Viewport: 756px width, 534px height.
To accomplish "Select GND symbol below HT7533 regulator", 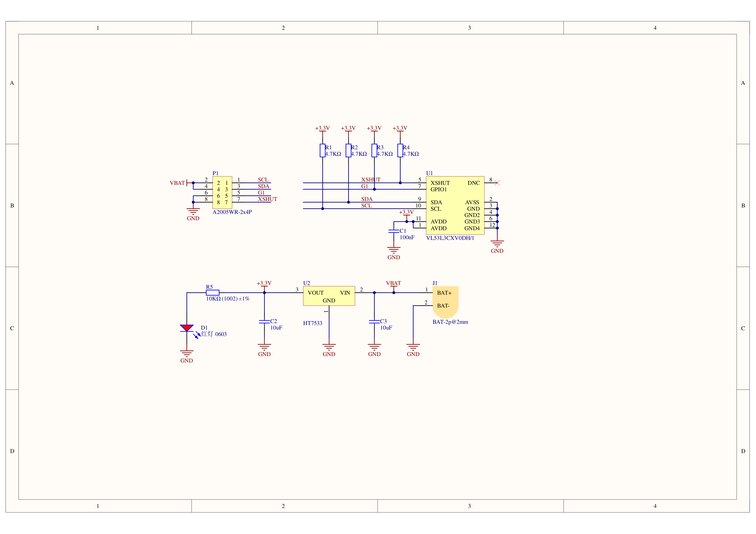I will 329,347.
